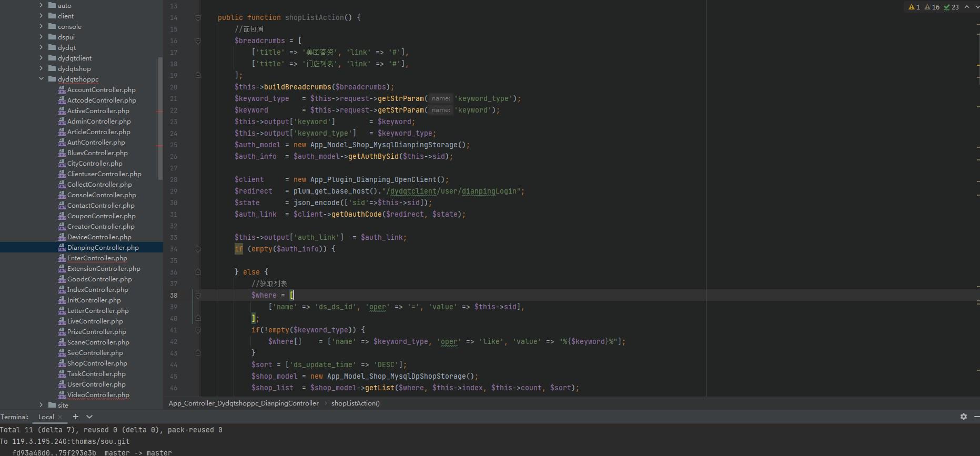This screenshot has height=456, width=980.
Task: Click the weak warning icon showing 16
Action: pyautogui.click(x=927, y=7)
